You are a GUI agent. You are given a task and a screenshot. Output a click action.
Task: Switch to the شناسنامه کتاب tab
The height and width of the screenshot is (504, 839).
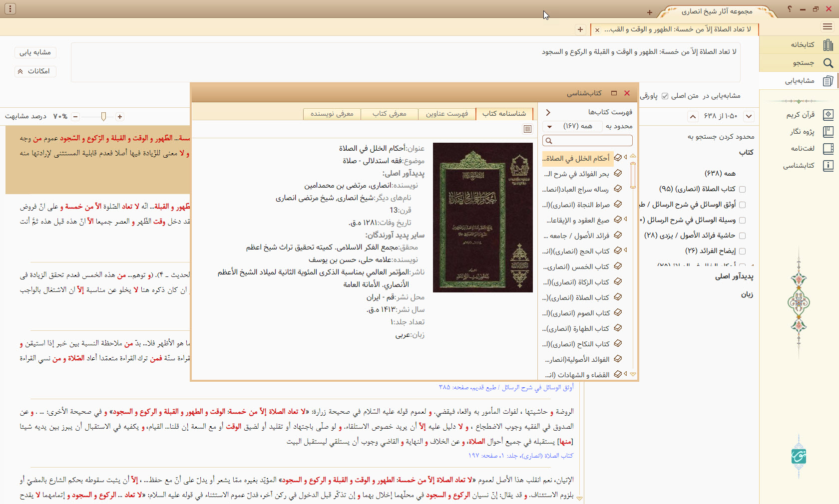504,114
